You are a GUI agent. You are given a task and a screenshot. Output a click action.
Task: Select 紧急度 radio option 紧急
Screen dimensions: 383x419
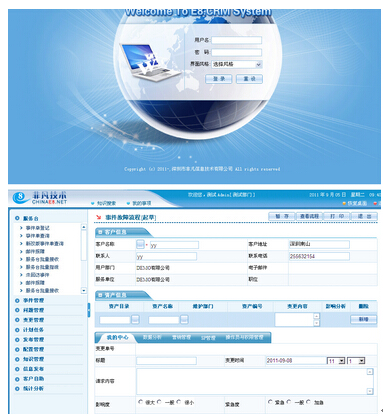click(x=270, y=402)
